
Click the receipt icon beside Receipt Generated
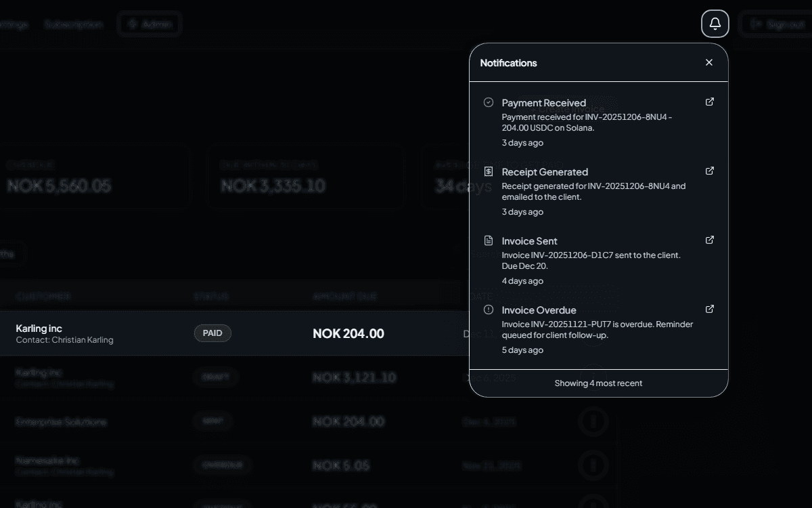pos(488,171)
